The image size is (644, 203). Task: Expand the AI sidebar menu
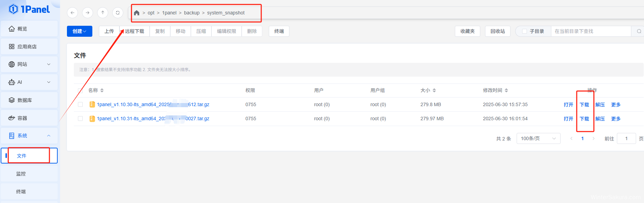click(29, 82)
